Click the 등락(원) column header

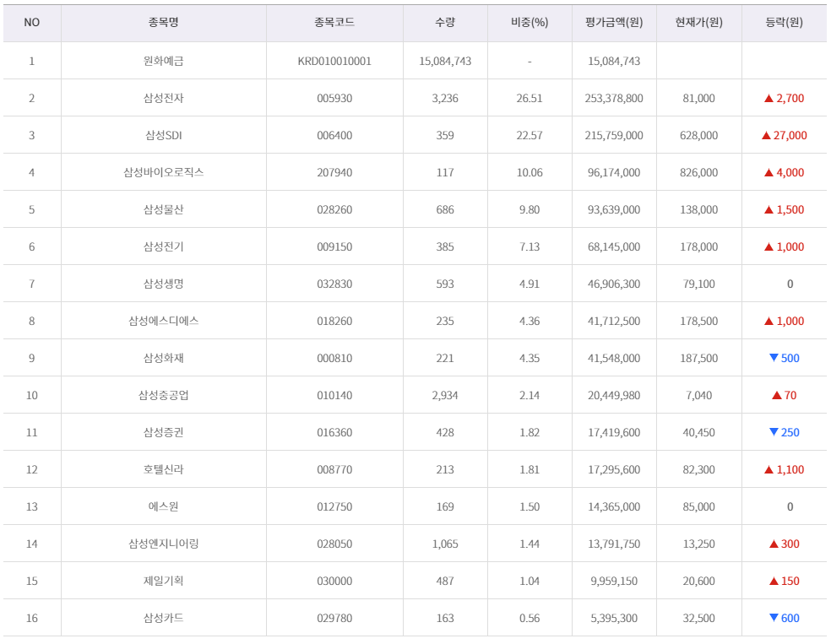pos(785,22)
